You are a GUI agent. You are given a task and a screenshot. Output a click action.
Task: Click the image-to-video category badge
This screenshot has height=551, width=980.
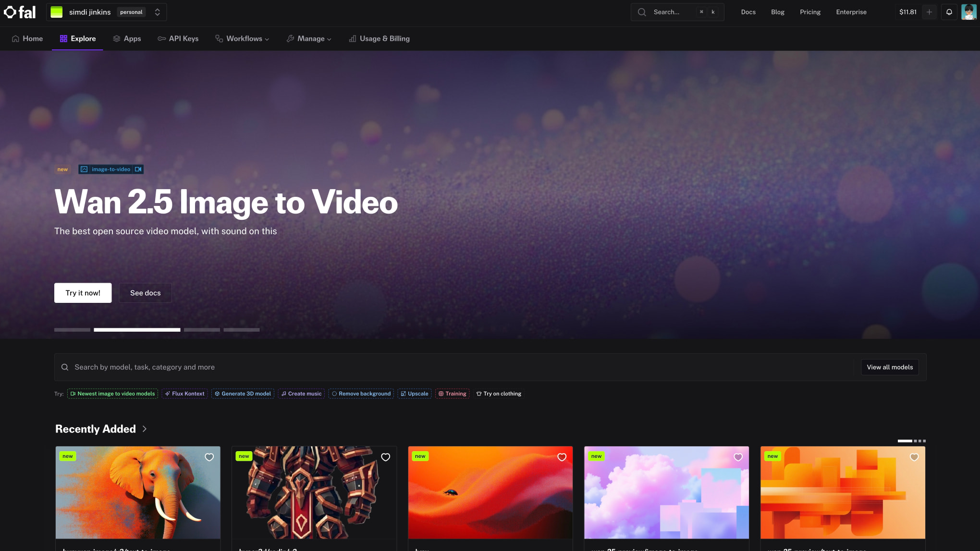point(111,169)
